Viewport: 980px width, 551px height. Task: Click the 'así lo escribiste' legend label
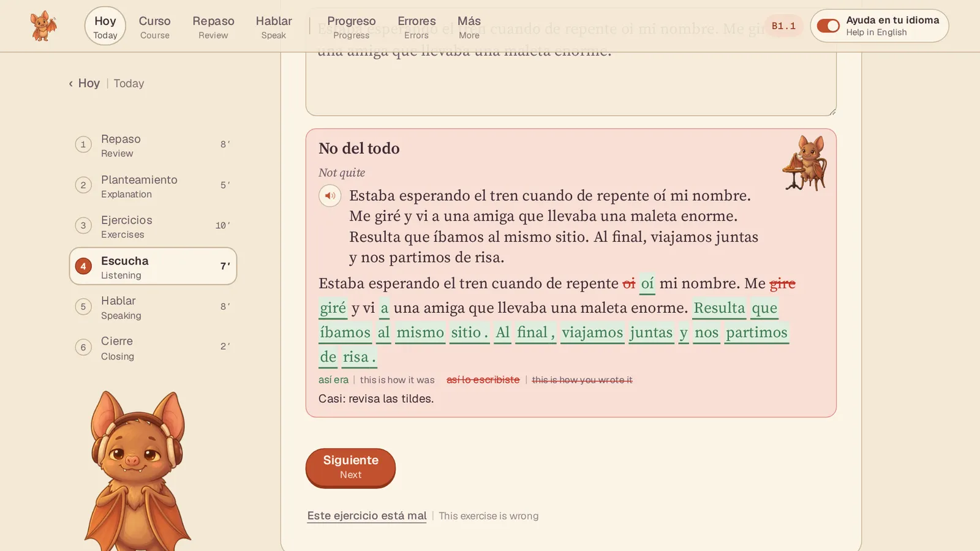(x=483, y=380)
